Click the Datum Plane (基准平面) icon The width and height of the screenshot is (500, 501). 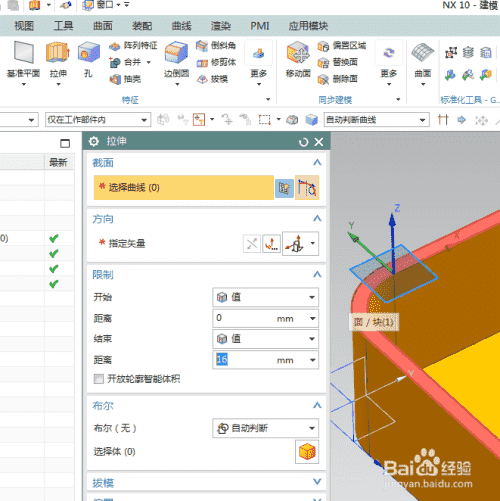point(24,53)
